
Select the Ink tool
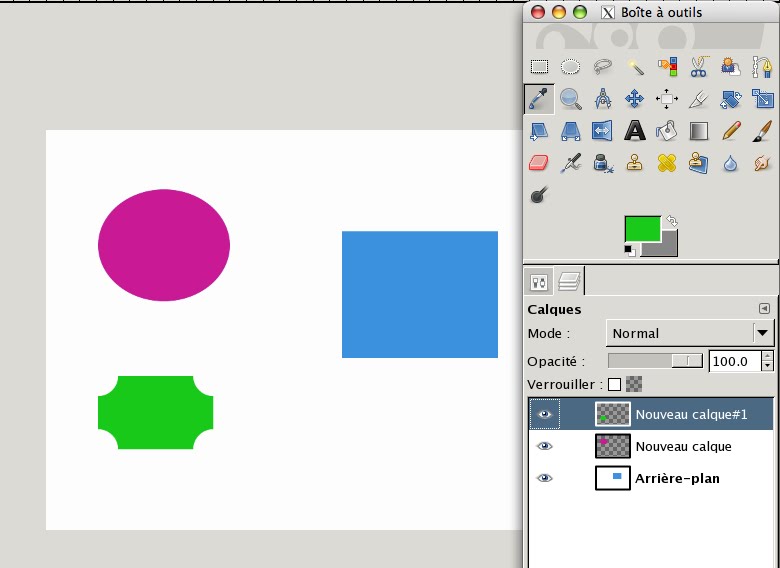click(603, 163)
